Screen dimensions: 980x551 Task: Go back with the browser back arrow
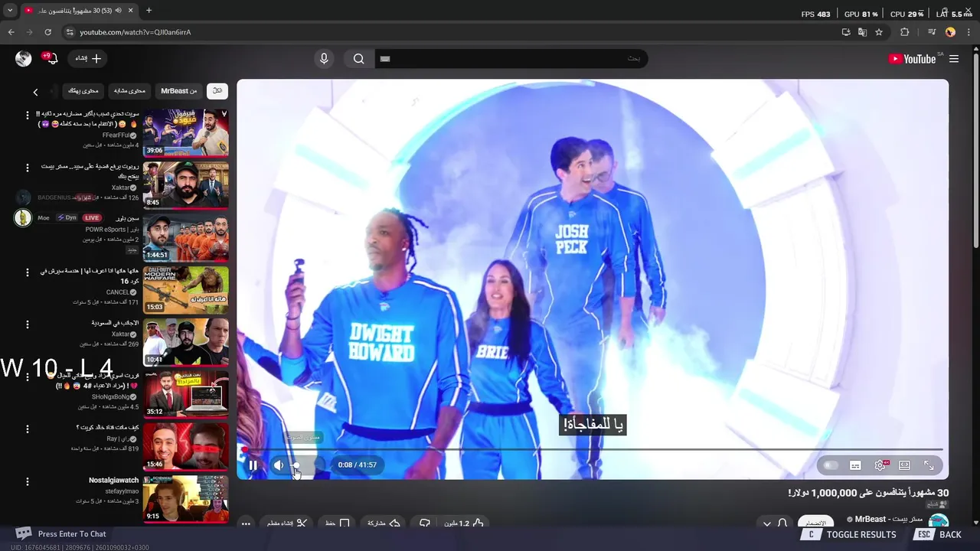[x=11, y=32]
